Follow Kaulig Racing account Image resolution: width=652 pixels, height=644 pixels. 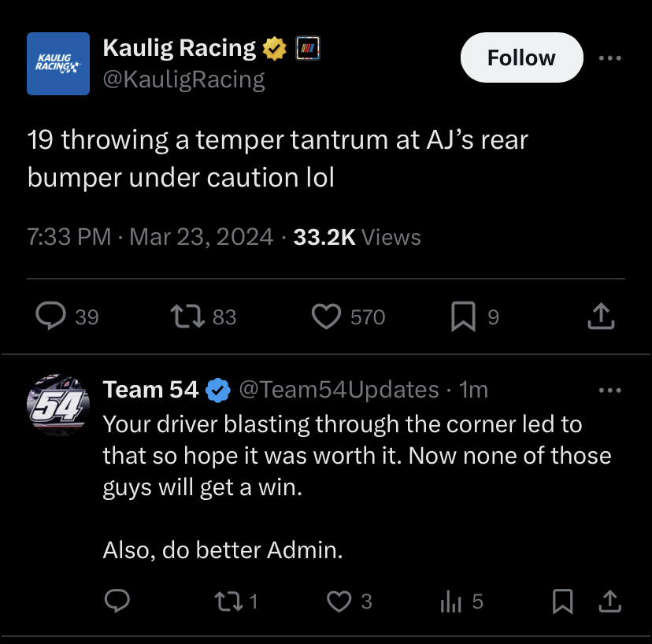(x=521, y=58)
